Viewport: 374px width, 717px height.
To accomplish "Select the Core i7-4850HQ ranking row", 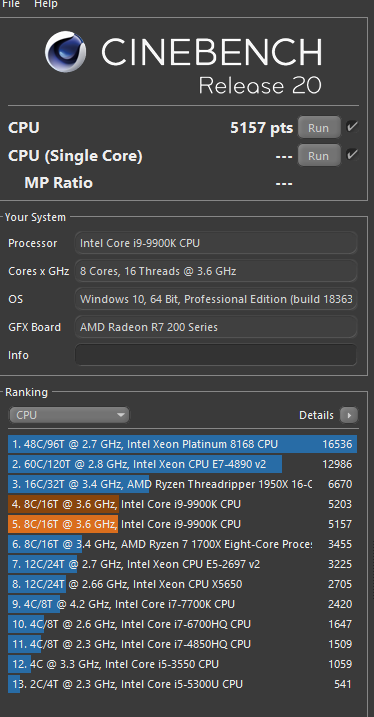I will click(x=182, y=644).
